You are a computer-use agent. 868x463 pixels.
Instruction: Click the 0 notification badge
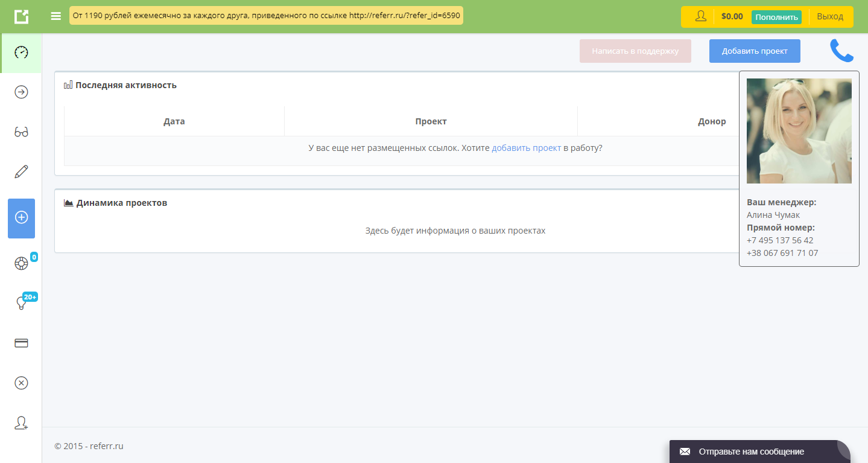pyautogui.click(x=34, y=257)
